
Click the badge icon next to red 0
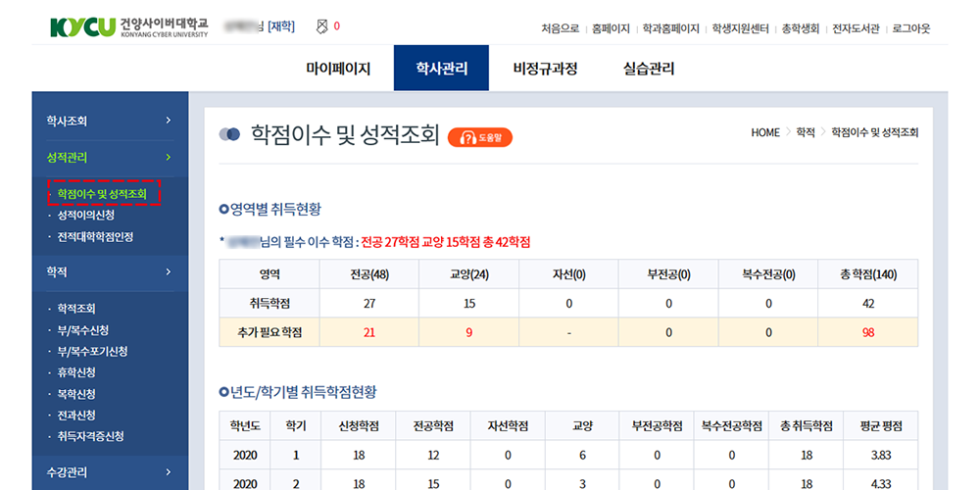[321, 26]
